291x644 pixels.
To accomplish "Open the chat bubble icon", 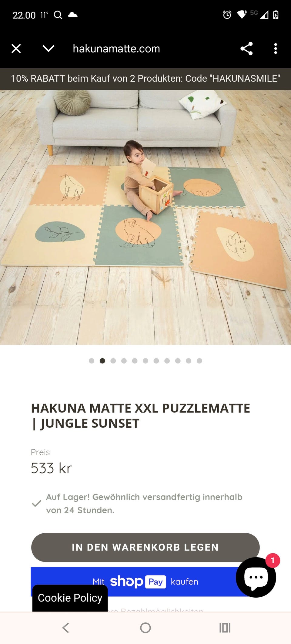I will (256, 577).
